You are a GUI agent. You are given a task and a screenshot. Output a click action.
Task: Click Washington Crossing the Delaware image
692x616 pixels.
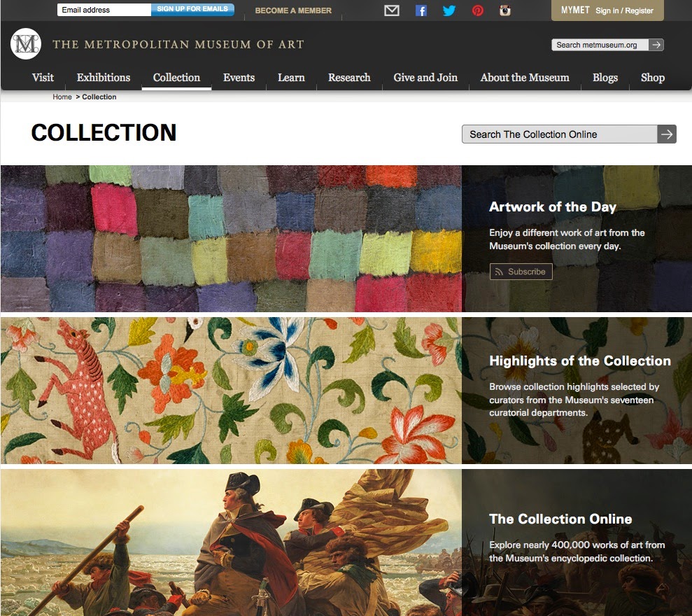[x=232, y=542]
